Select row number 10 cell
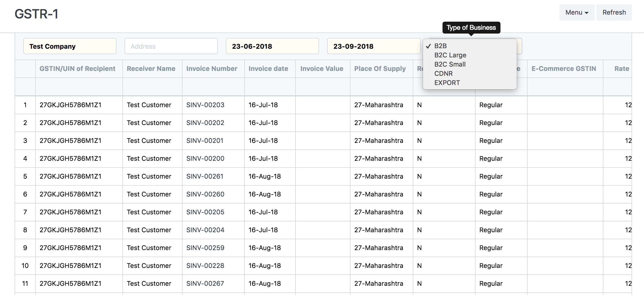Image resolution: width=644 pixels, height=295 pixels. 25,266
